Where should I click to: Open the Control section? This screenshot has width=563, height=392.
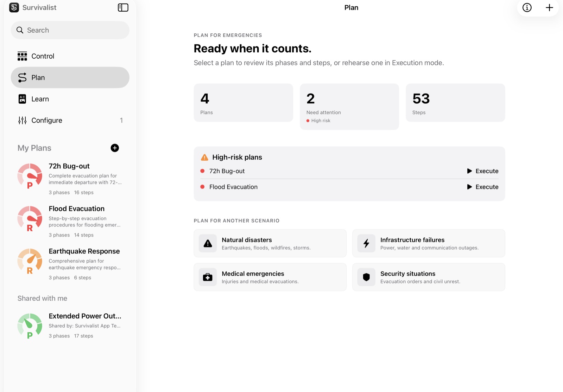tap(70, 56)
